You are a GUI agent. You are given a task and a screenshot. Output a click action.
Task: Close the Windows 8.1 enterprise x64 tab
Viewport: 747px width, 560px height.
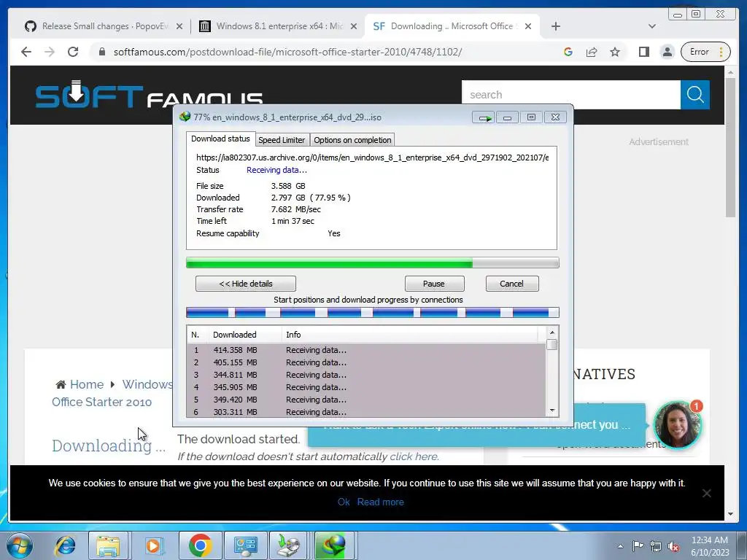(354, 27)
